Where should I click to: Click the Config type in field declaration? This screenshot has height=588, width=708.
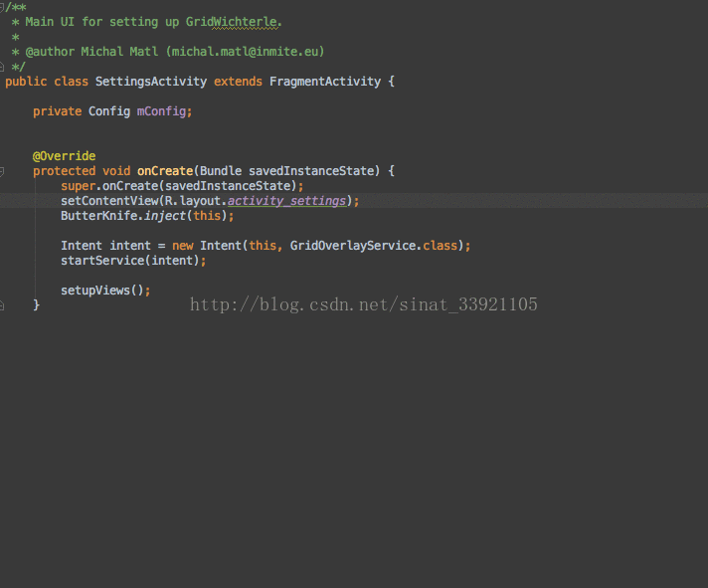109,111
